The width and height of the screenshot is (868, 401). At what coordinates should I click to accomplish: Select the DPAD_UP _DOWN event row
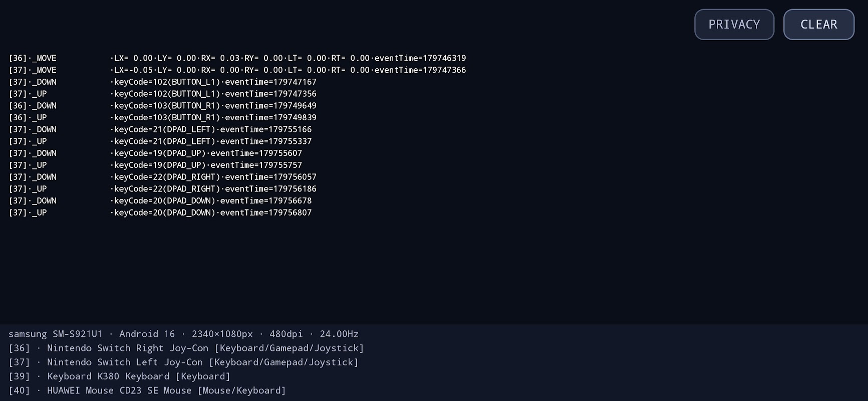pyautogui.click(x=155, y=153)
